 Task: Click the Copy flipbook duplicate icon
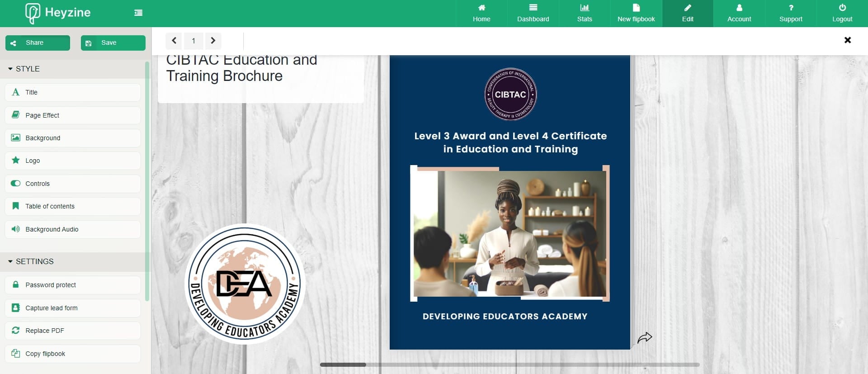tap(16, 353)
